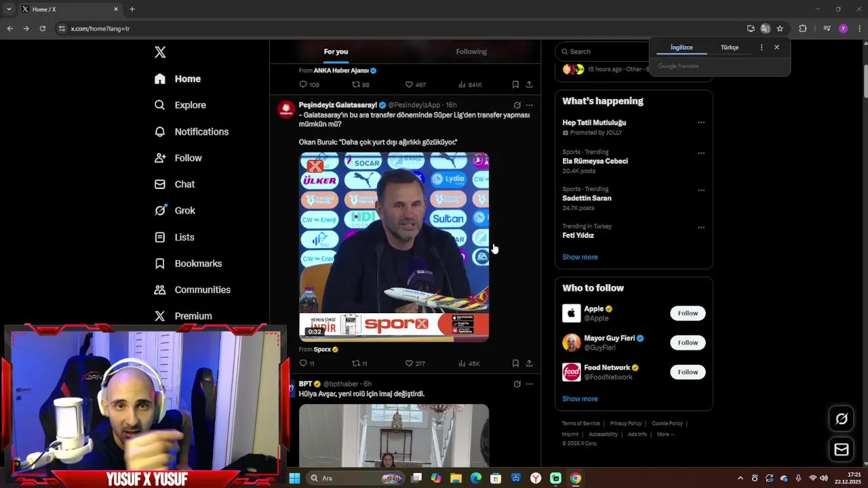Follow the Food Network account

pyautogui.click(x=688, y=371)
